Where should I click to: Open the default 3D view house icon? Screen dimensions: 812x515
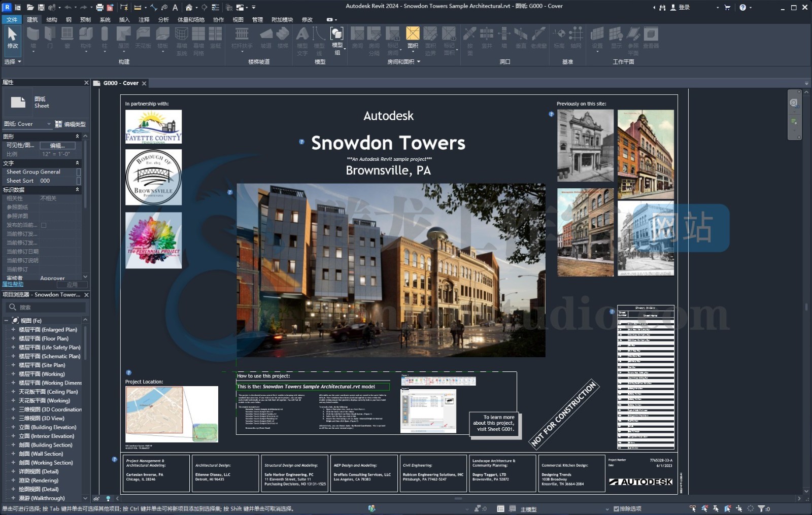tap(189, 8)
